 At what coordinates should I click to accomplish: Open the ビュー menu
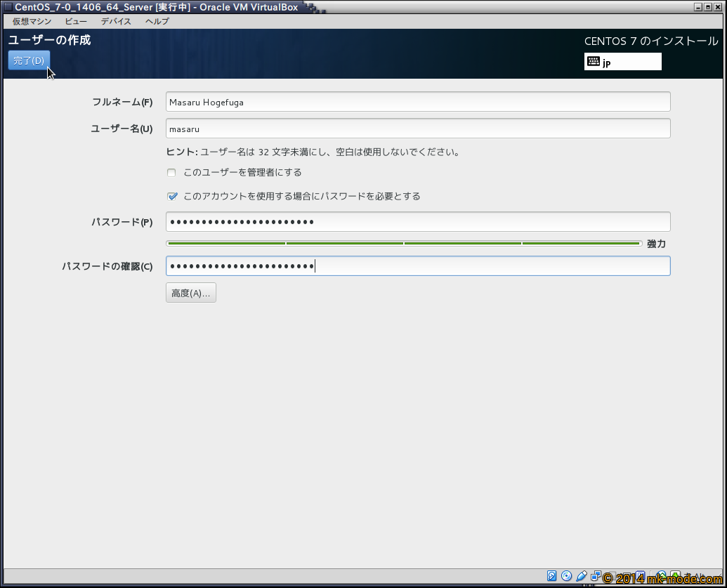76,21
